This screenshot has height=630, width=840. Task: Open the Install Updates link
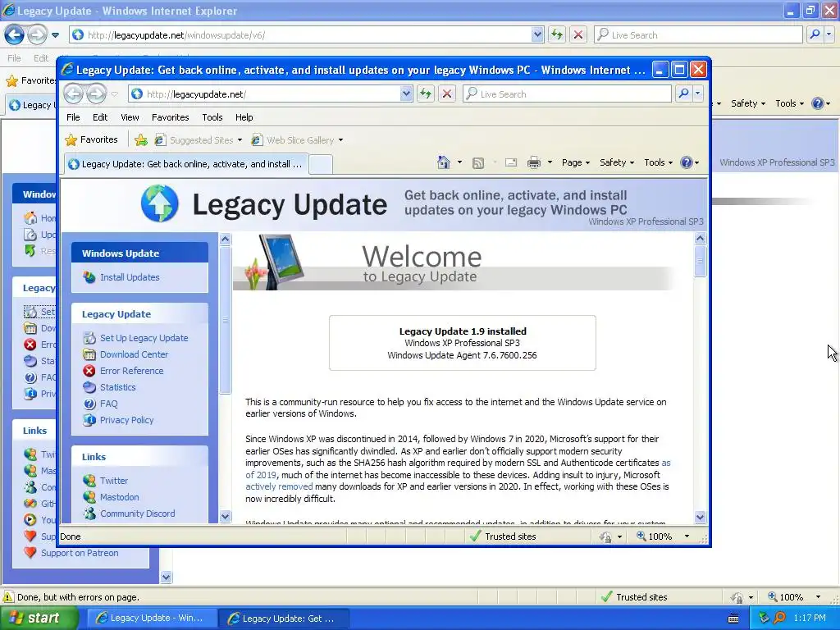[x=130, y=277]
